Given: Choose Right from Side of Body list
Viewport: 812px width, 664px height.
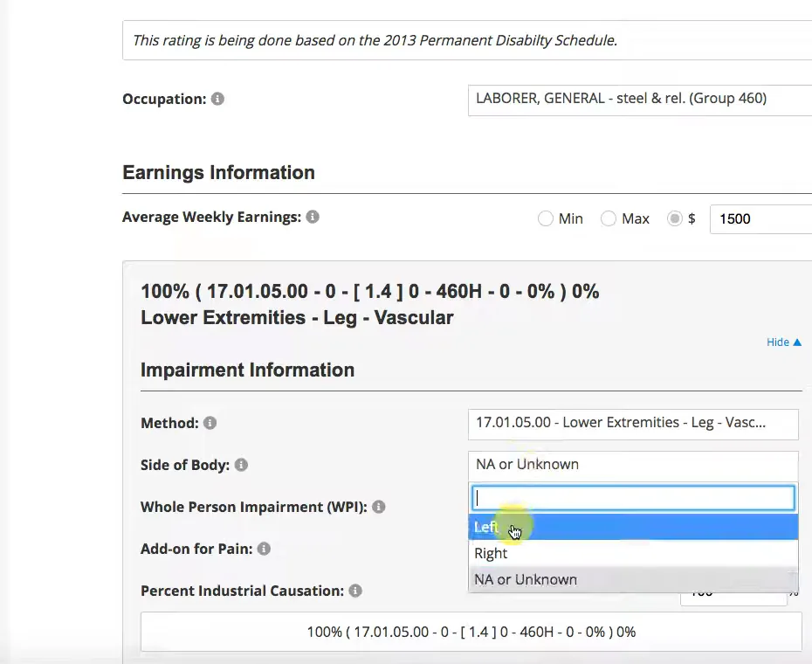Looking at the screenshot, I should (x=633, y=554).
